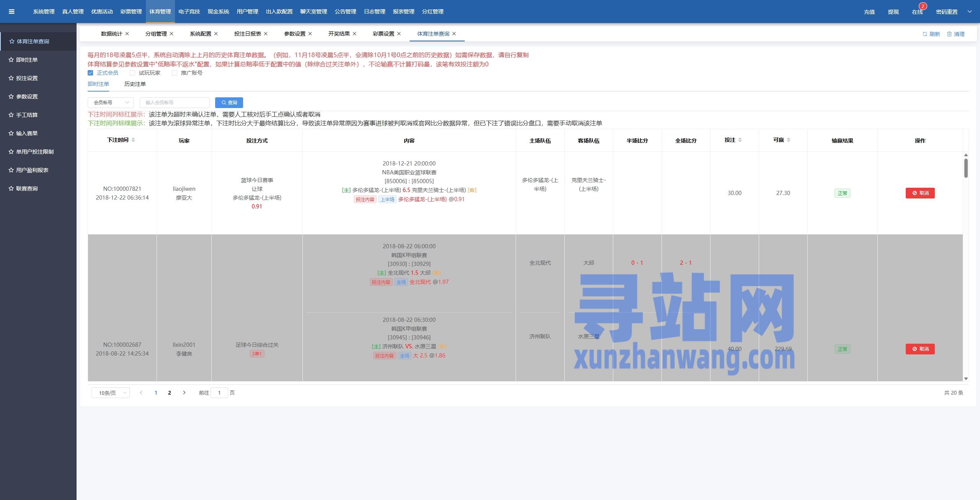Click player name lixin2001
The width and height of the screenshot is (980, 500).
coord(184,345)
